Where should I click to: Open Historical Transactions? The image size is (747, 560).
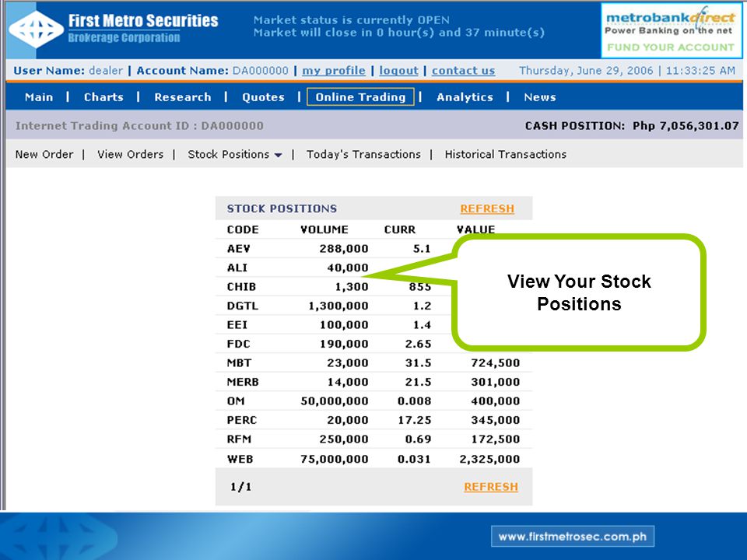click(506, 154)
